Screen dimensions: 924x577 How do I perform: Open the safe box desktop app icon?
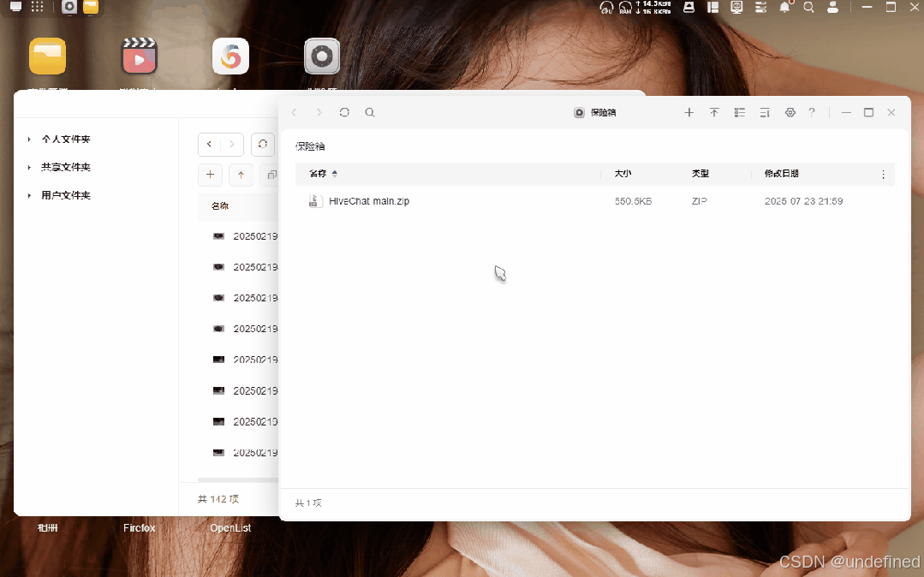coord(322,56)
